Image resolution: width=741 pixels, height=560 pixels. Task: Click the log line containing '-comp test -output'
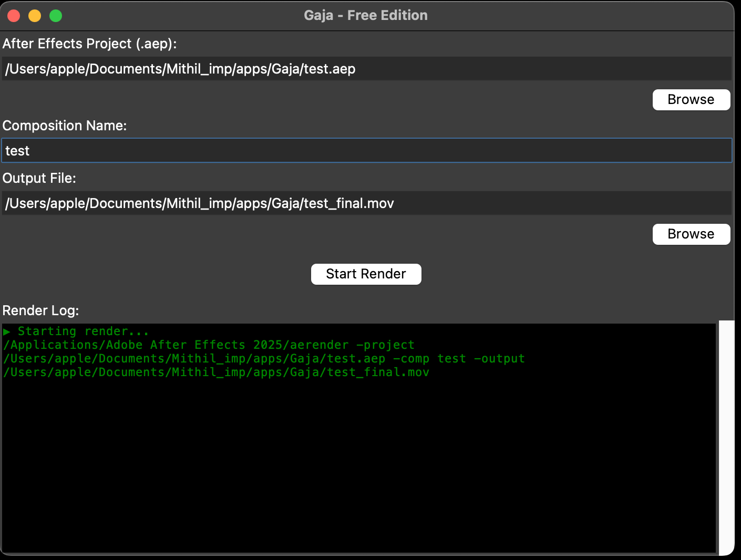point(264,359)
